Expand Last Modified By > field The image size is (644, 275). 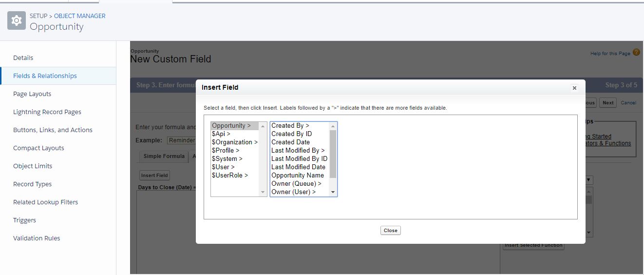pos(300,150)
